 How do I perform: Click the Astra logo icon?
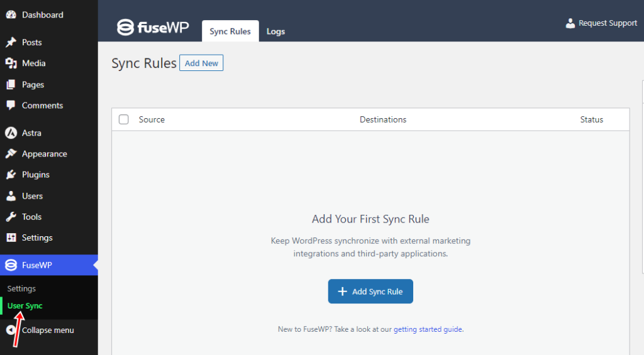[x=11, y=133]
